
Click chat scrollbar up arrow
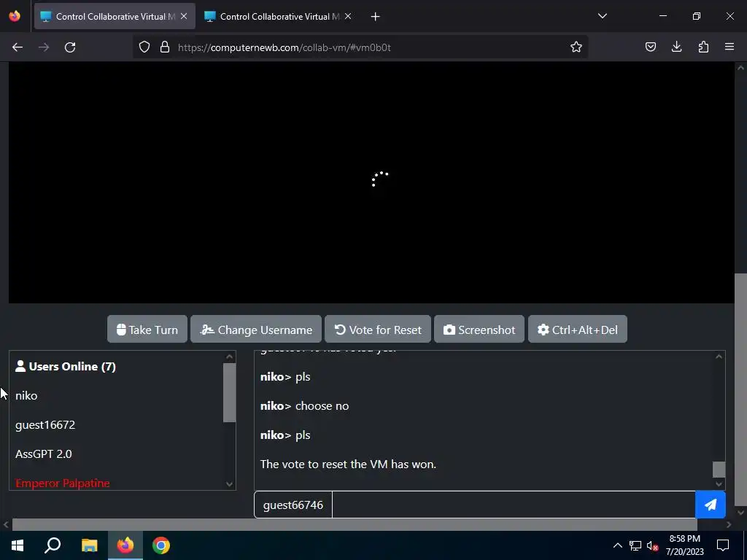point(719,357)
